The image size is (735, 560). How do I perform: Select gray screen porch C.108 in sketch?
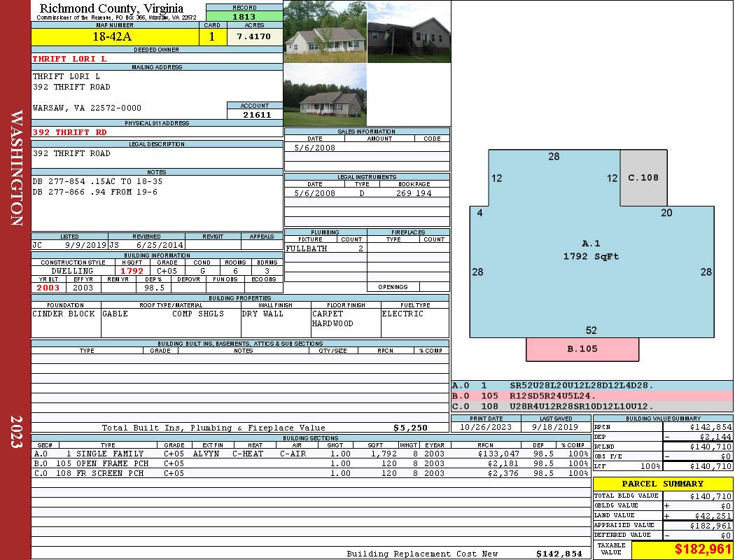coord(643,178)
